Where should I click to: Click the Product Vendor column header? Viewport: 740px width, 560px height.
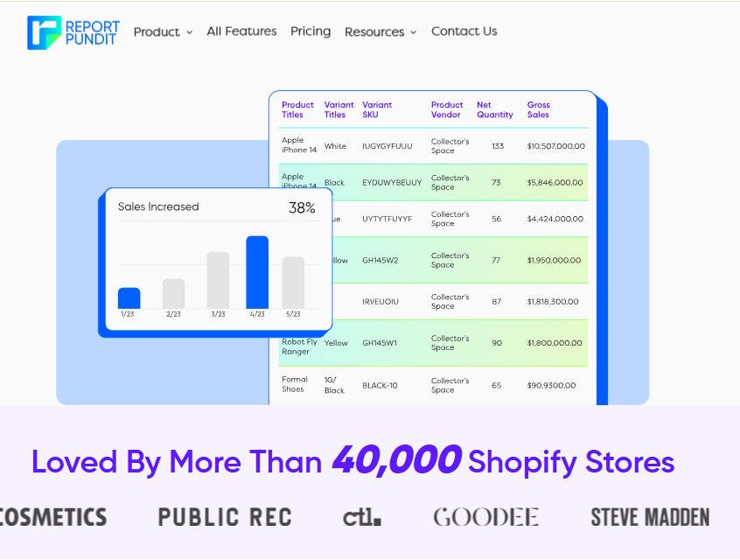pos(447,109)
